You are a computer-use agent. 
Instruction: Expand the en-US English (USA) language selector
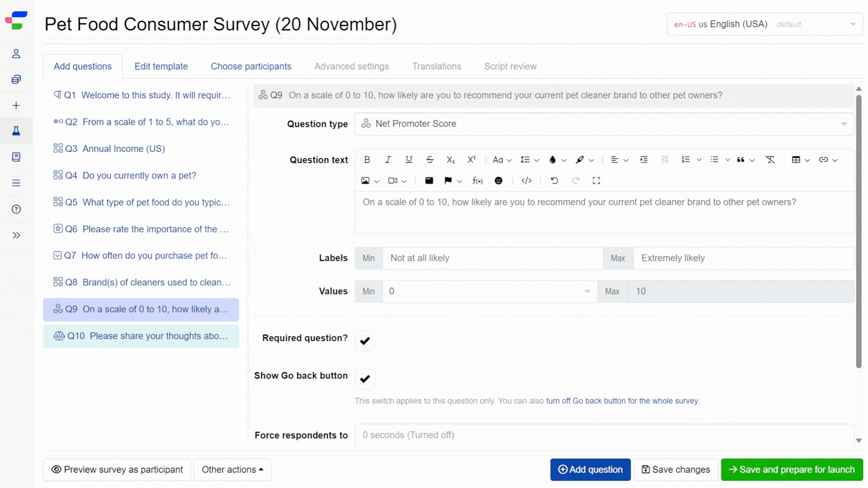click(x=764, y=24)
